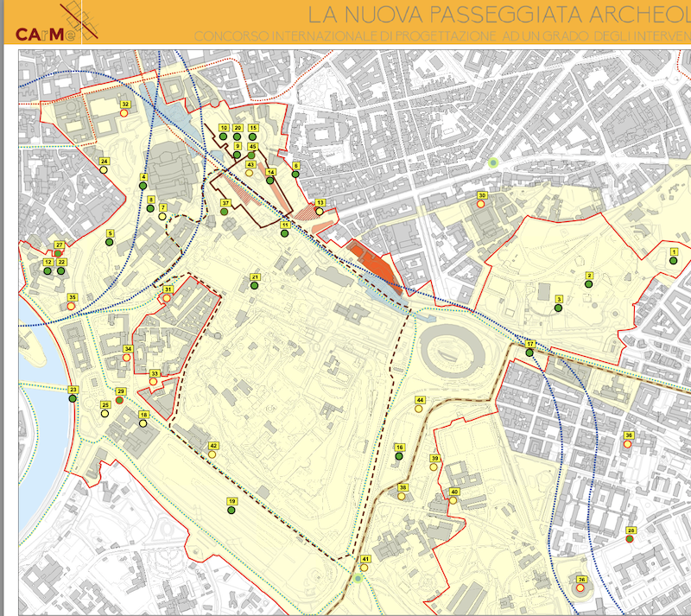Click map marker number 38
This screenshot has width=691, height=616.
pos(402,496)
